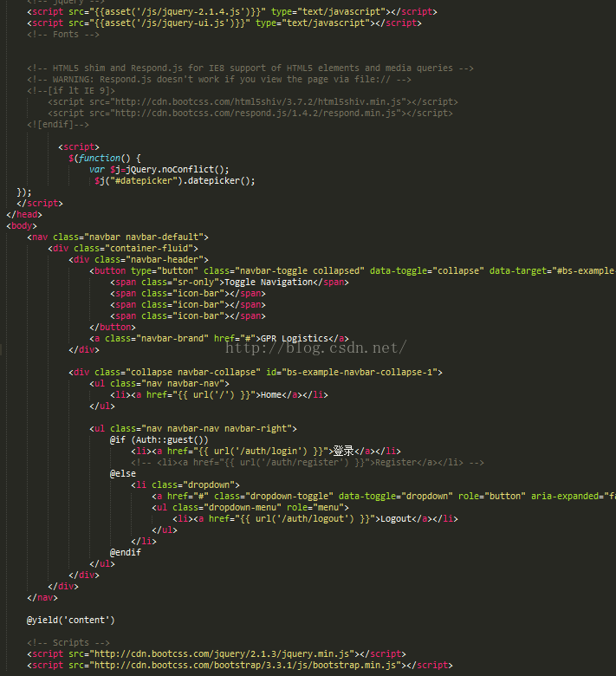616x676 pixels.
Task: Click the div "collapse navbar-collapse" line
Action: click(256, 372)
